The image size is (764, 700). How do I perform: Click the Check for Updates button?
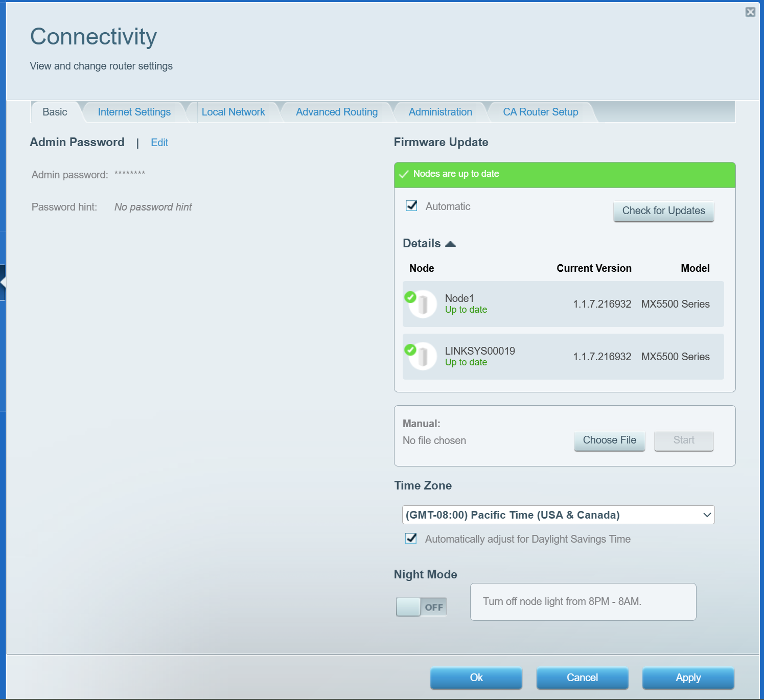tap(663, 211)
